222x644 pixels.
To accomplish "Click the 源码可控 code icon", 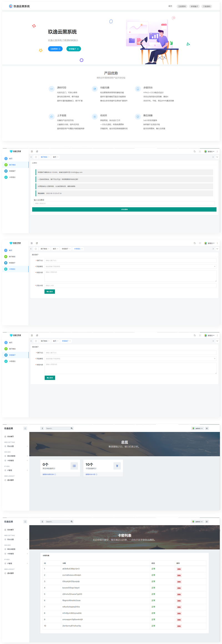I will [51, 89].
